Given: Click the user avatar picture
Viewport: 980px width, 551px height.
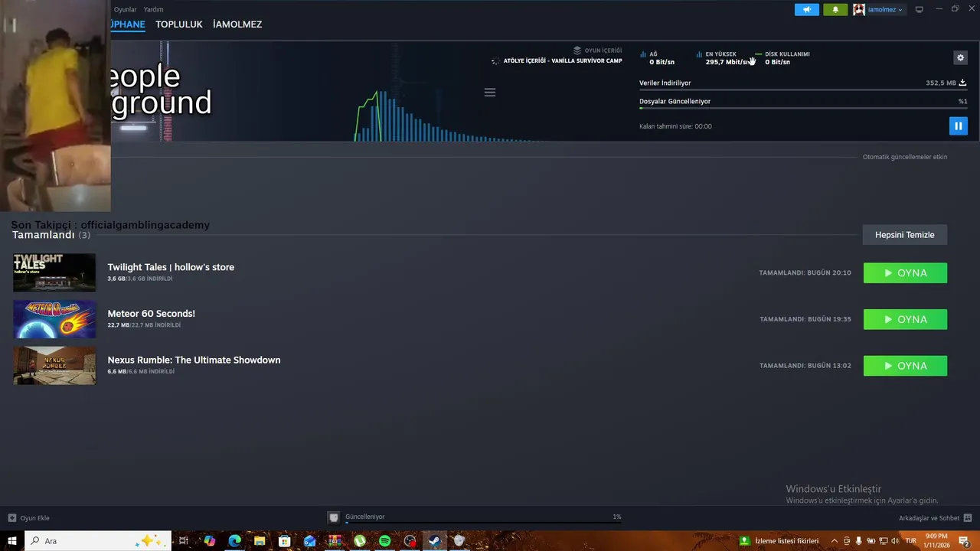Looking at the screenshot, I should [859, 10].
